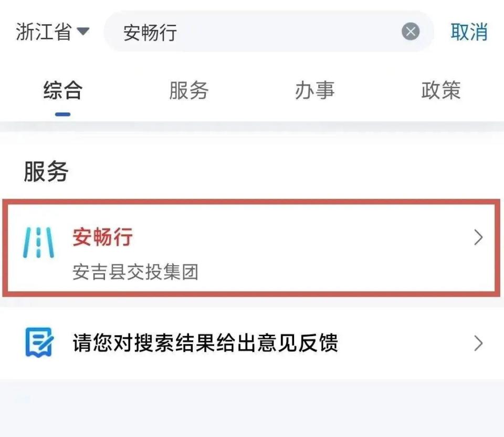Image resolution: width=504 pixels, height=437 pixels.
Task: Tap the clear search icon in search bar
Action: [410, 32]
